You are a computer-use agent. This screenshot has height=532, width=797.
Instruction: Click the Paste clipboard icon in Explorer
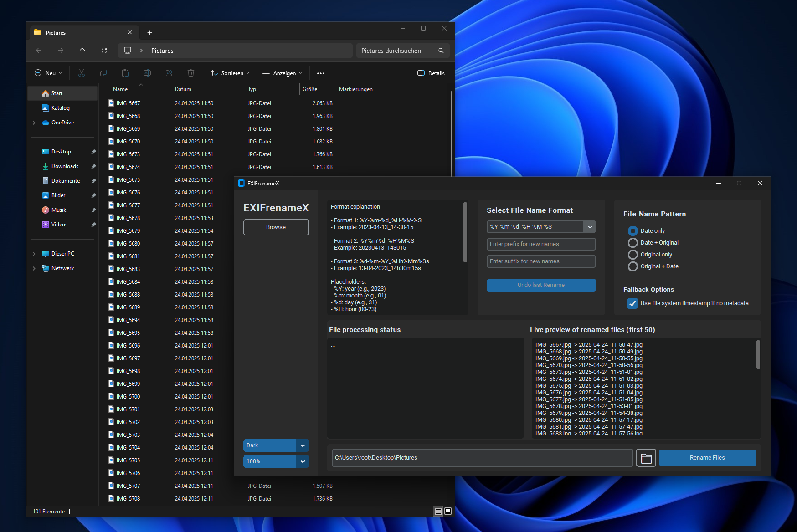coord(125,73)
